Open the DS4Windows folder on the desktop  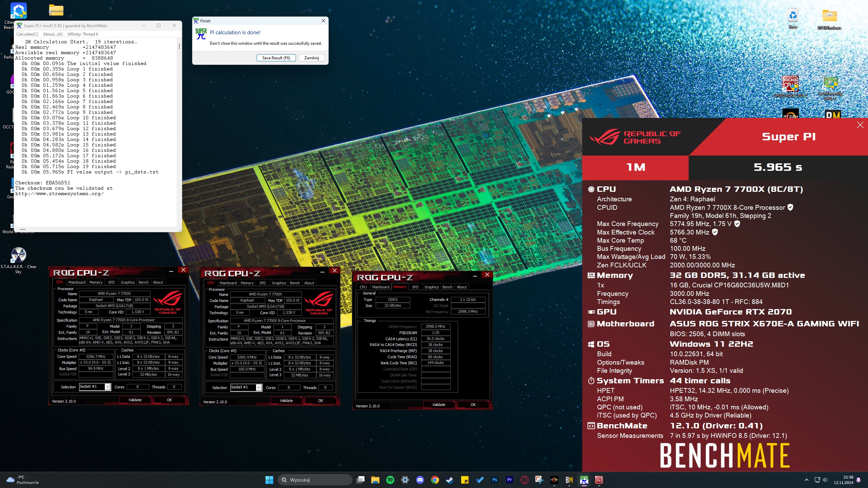[829, 19]
